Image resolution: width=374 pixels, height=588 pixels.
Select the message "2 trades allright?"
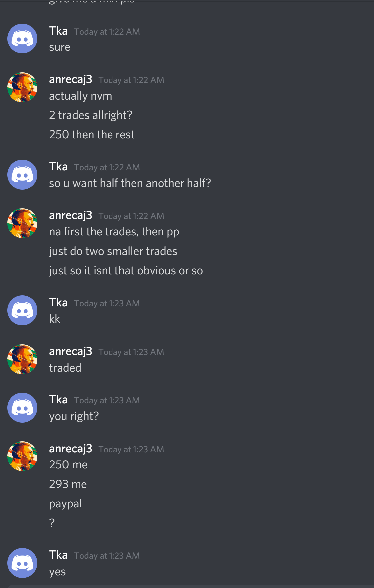[x=91, y=115]
